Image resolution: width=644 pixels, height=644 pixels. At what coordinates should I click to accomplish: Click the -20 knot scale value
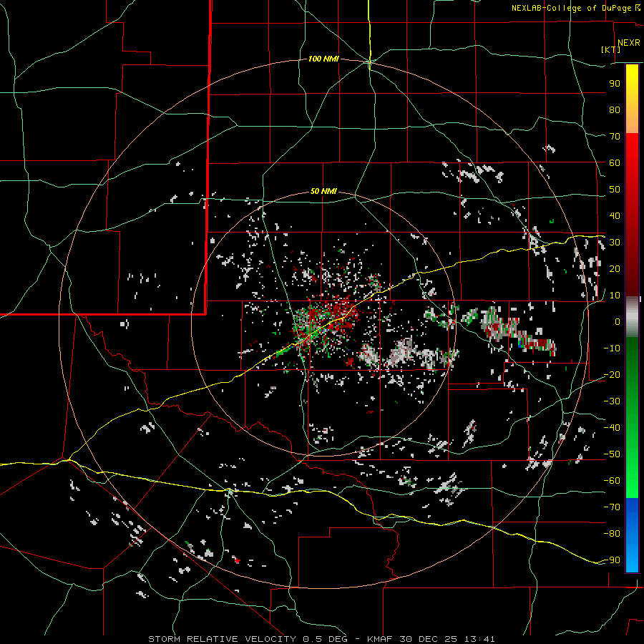[612, 374]
